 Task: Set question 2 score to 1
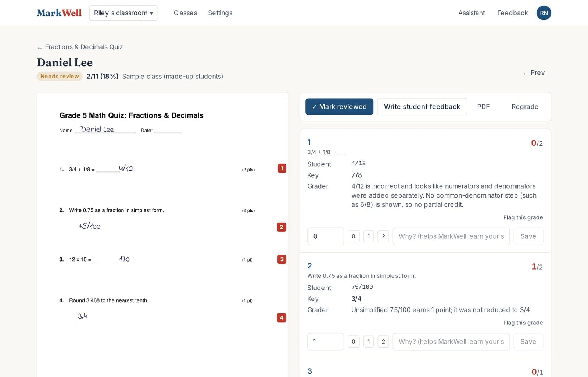tap(369, 341)
